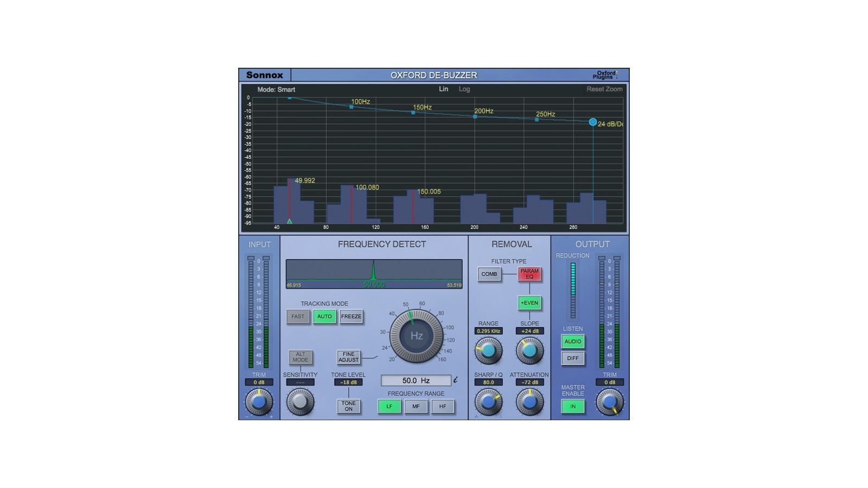Click the 200Hz harmonic square node
The height and width of the screenshot is (488, 868).
pos(475,117)
